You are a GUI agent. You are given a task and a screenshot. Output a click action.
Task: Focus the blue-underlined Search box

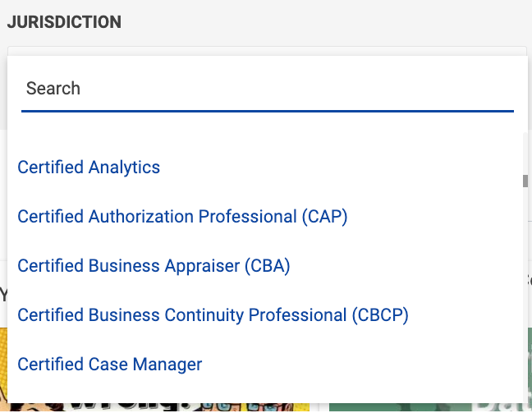pyautogui.click(x=267, y=89)
